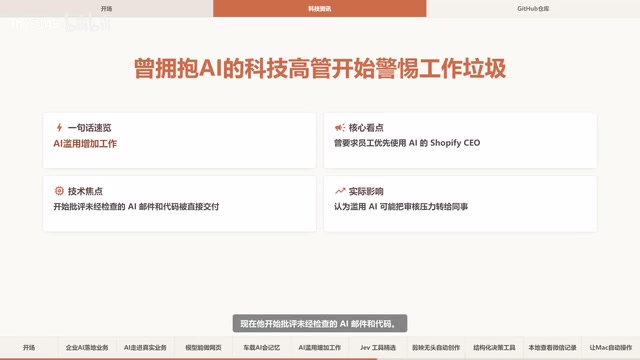Click the lightning bolt icon beside 一句话速览

point(59,127)
